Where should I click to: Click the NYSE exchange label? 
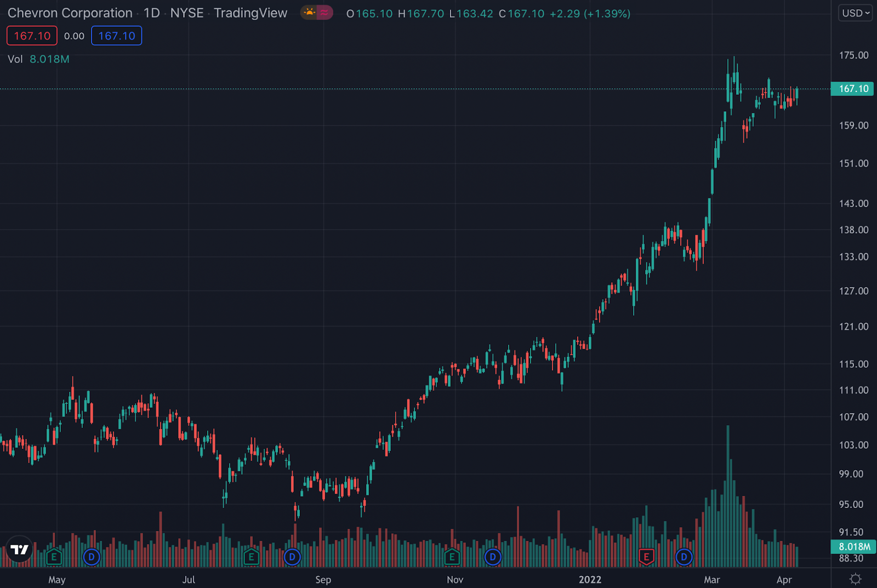click(x=187, y=13)
